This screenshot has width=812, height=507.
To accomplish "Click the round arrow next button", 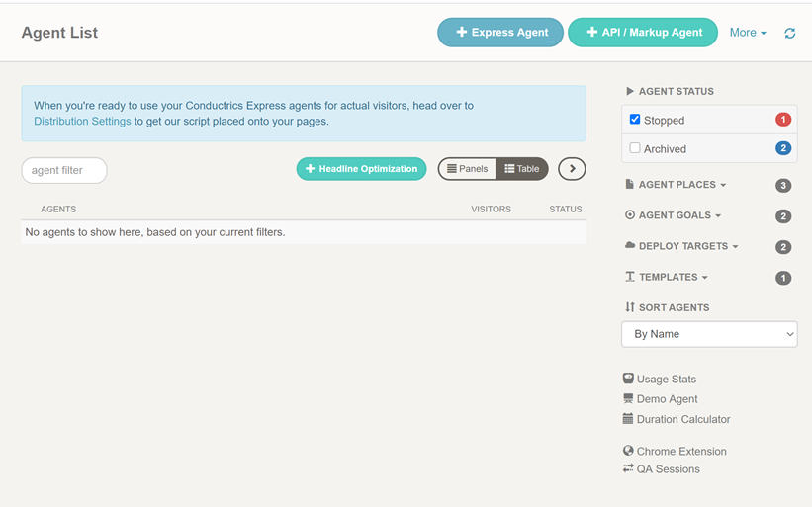I will coord(572,169).
